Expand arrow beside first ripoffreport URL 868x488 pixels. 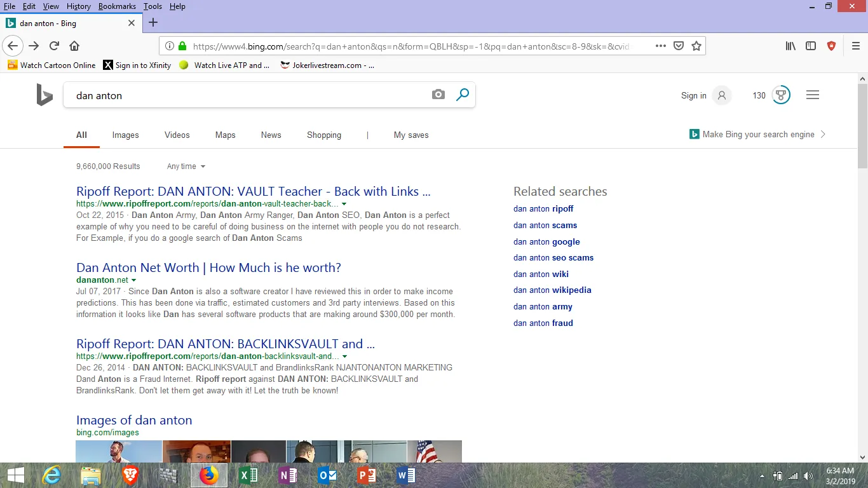(x=344, y=204)
